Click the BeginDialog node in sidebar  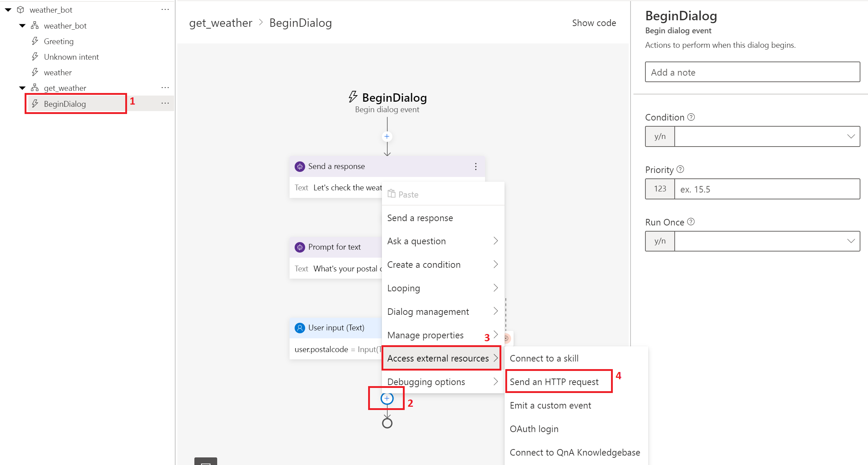pyautogui.click(x=65, y=103)
